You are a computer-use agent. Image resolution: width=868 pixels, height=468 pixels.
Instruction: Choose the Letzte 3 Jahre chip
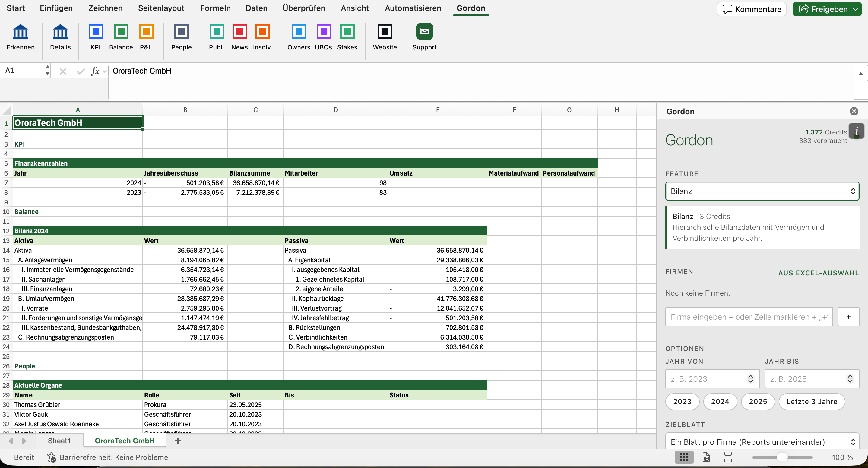coord(812,401)
